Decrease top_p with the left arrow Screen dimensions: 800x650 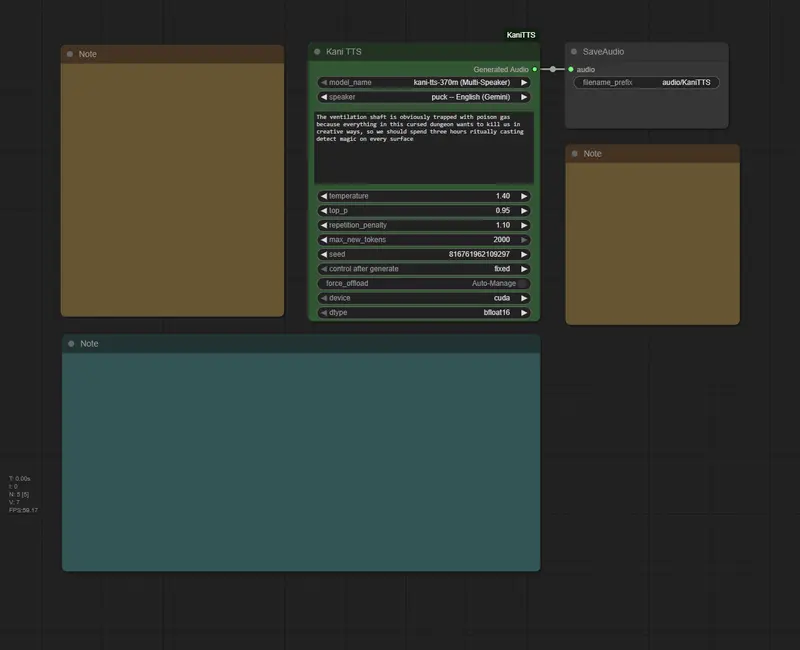(x=323, y=211)
